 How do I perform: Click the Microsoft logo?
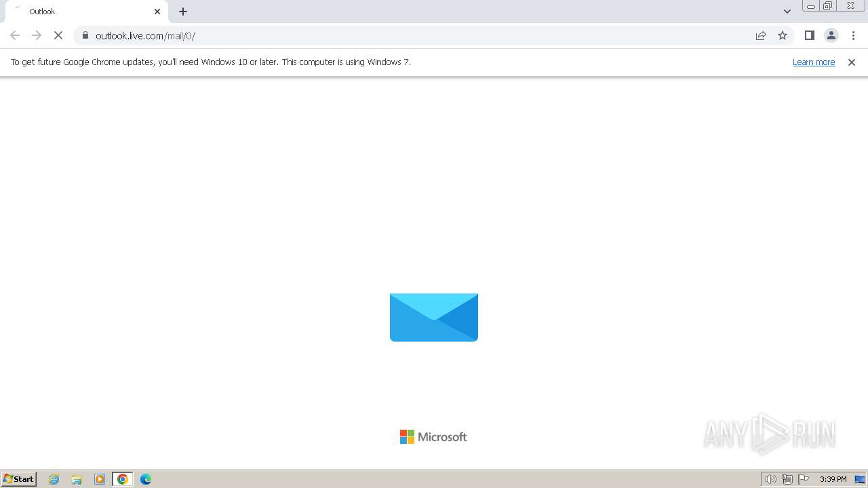click(x=433, y=437)
